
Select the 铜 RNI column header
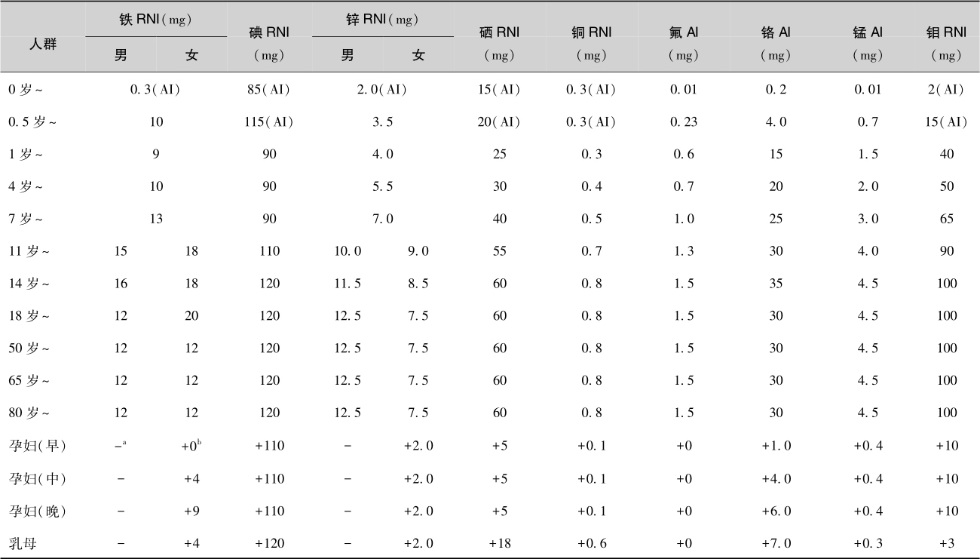point(591,32)
